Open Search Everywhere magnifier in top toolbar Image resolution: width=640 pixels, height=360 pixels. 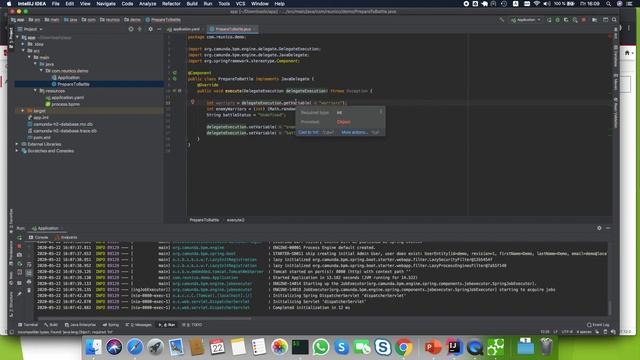[x=614, y=20]
